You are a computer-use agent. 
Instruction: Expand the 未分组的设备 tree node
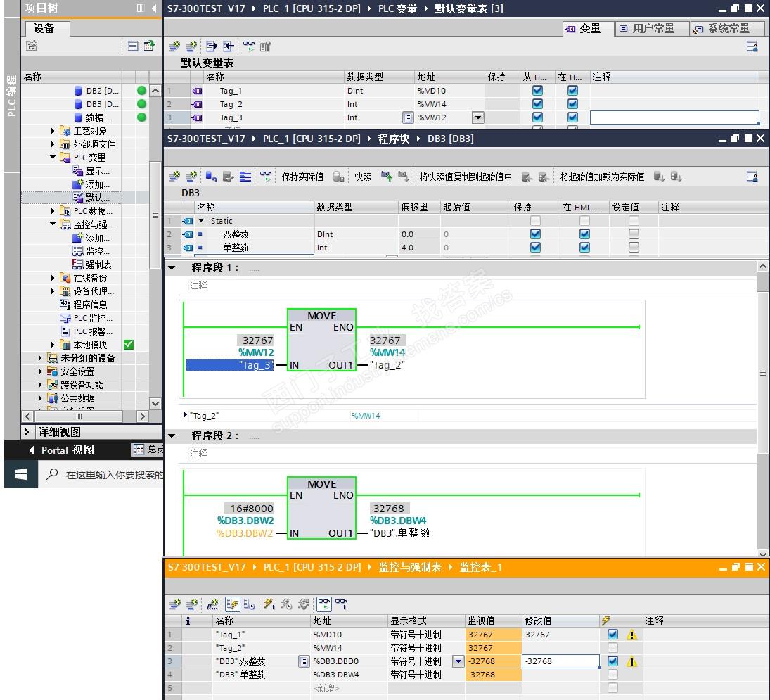coord(40,358)
